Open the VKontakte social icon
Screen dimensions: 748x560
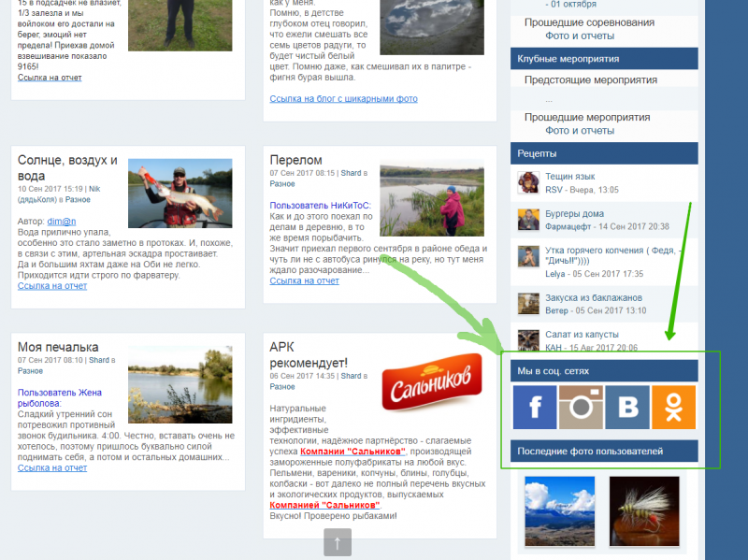point(626,407)
